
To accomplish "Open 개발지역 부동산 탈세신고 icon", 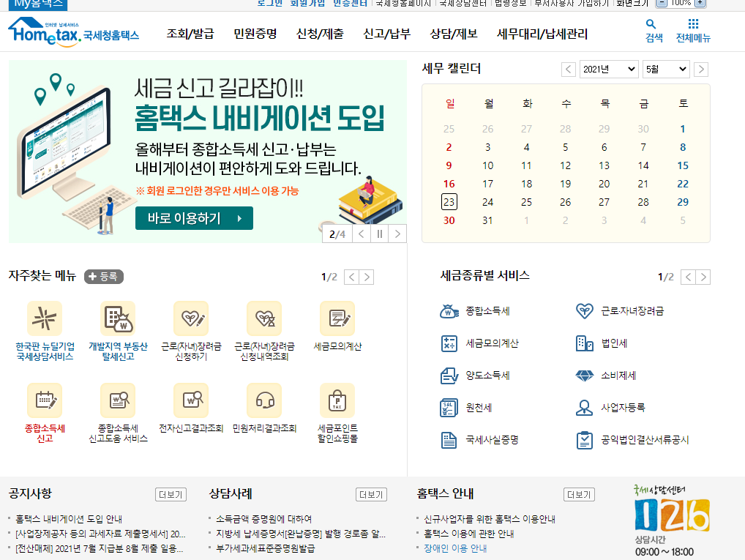I will (x=118, y=318).
